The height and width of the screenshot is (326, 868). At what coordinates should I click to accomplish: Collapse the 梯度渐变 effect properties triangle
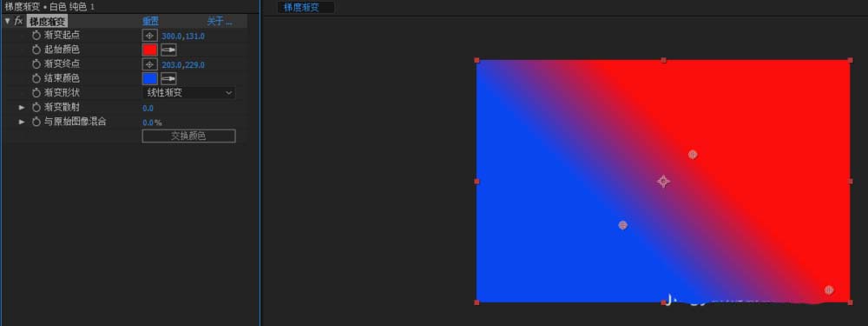click(7, 21)
